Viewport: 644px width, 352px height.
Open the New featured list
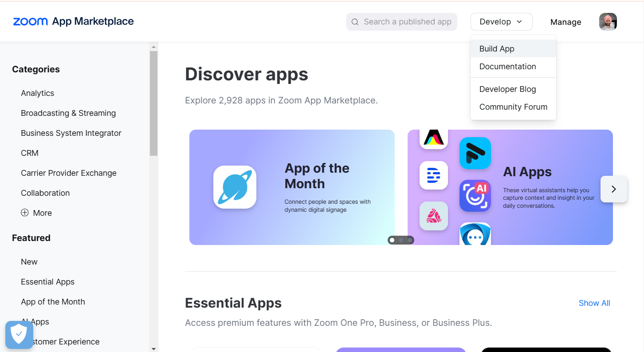click(29, 262)
